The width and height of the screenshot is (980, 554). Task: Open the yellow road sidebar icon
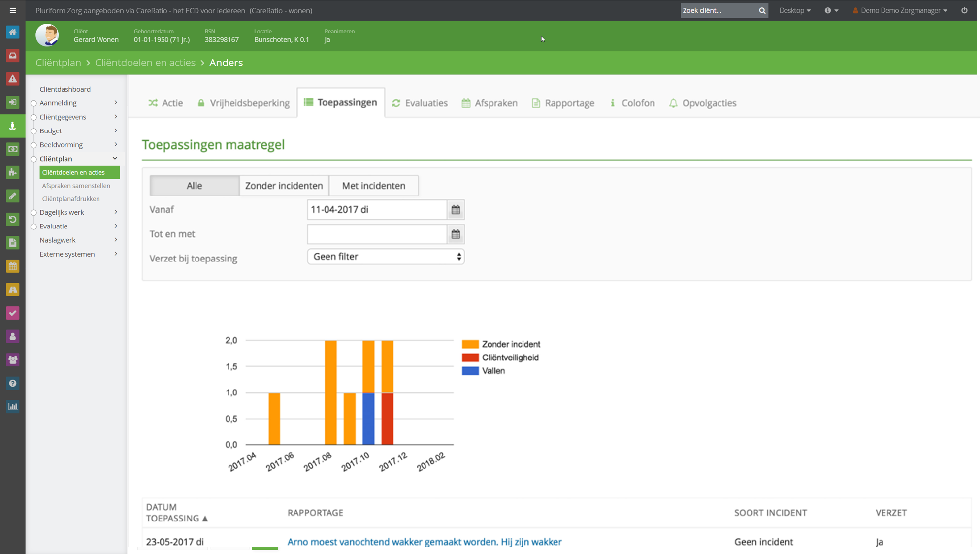coord(13,290)
